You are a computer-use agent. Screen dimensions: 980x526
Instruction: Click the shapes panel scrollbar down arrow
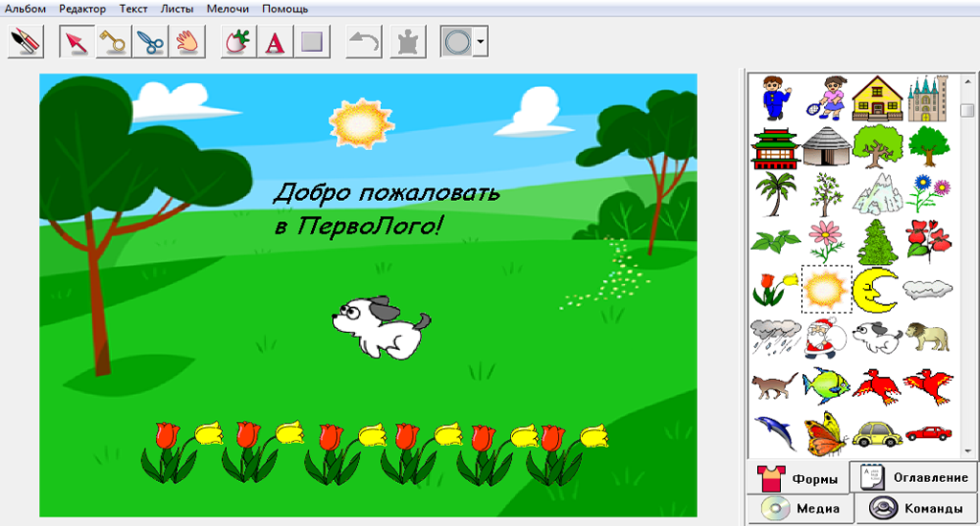(968, 449)
